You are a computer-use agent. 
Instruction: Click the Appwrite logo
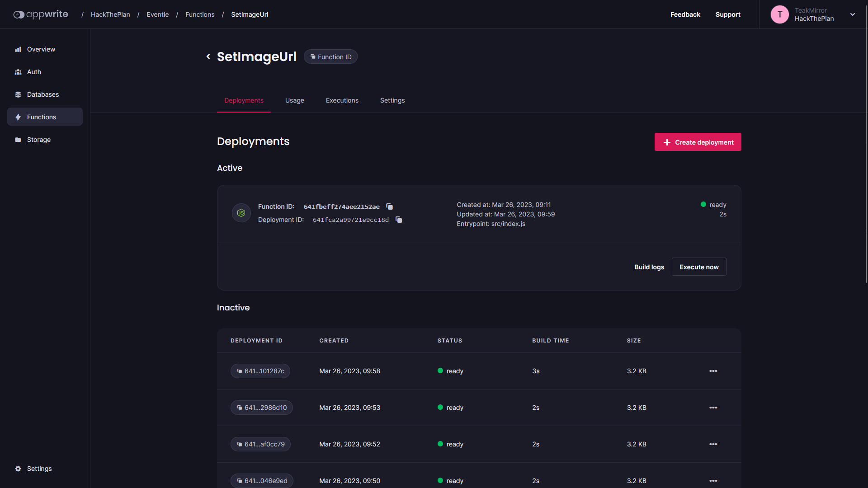coord(41,14)
